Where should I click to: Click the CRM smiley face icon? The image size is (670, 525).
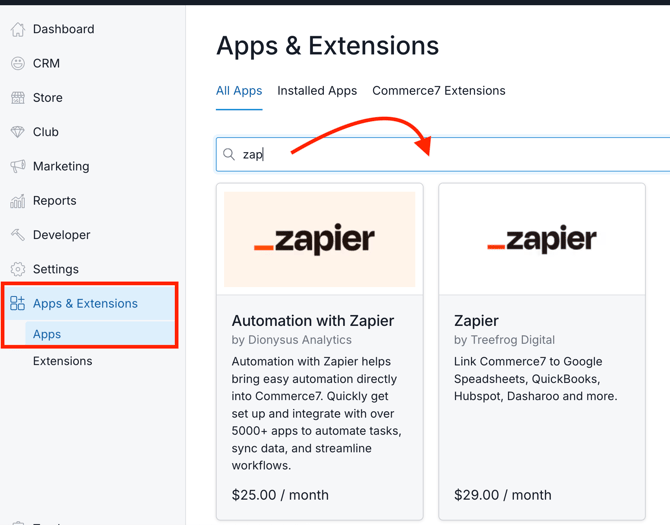18,64
